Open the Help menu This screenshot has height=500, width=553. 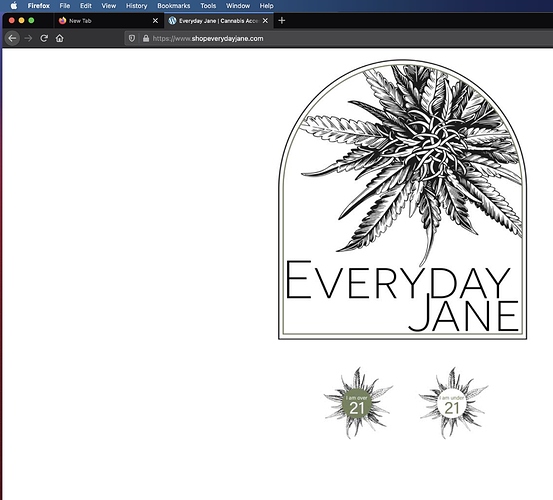(x=267, y=6)
